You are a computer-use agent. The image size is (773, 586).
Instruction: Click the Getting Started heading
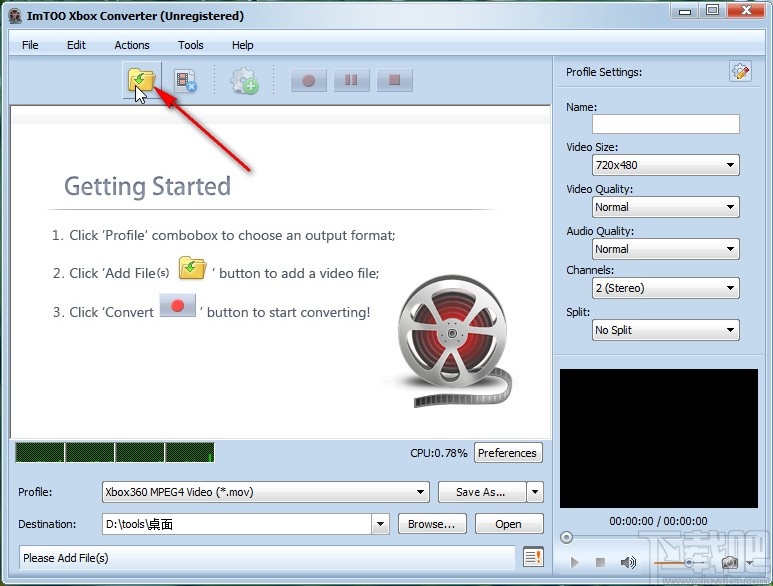pyautogui.click(x=147, y=186)
